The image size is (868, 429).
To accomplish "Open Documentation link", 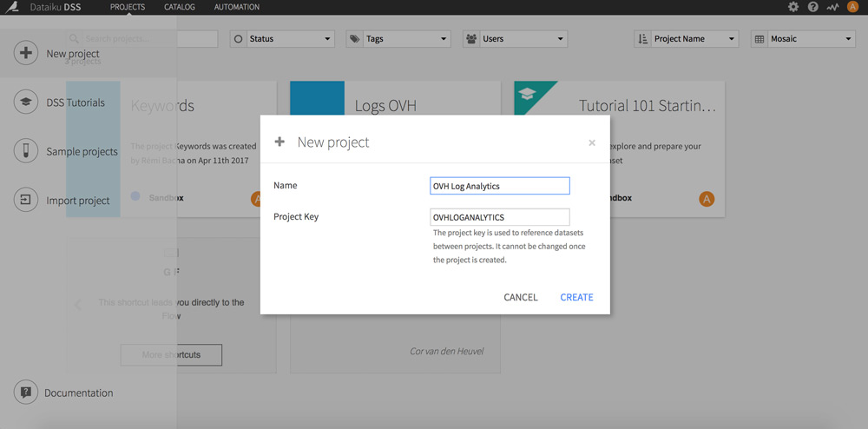I will tap(79, 393).
